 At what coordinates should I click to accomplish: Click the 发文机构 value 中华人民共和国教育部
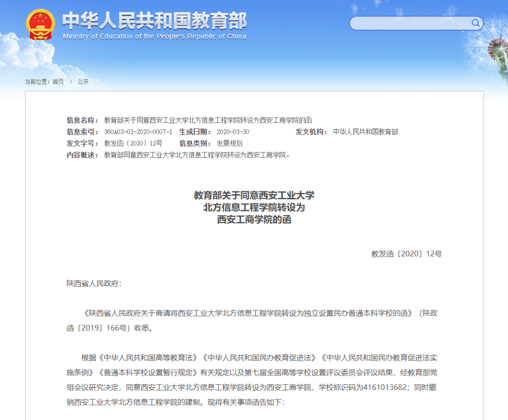[365, 132]
